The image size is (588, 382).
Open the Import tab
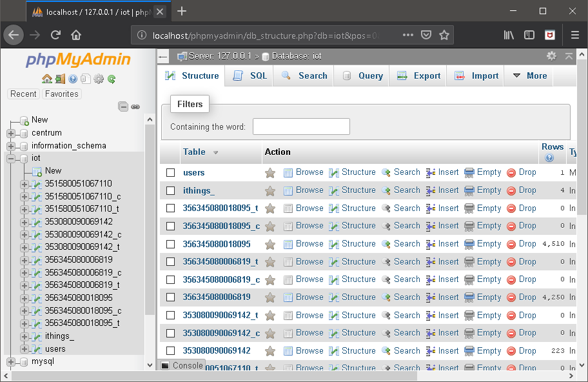tap(476, 75)
